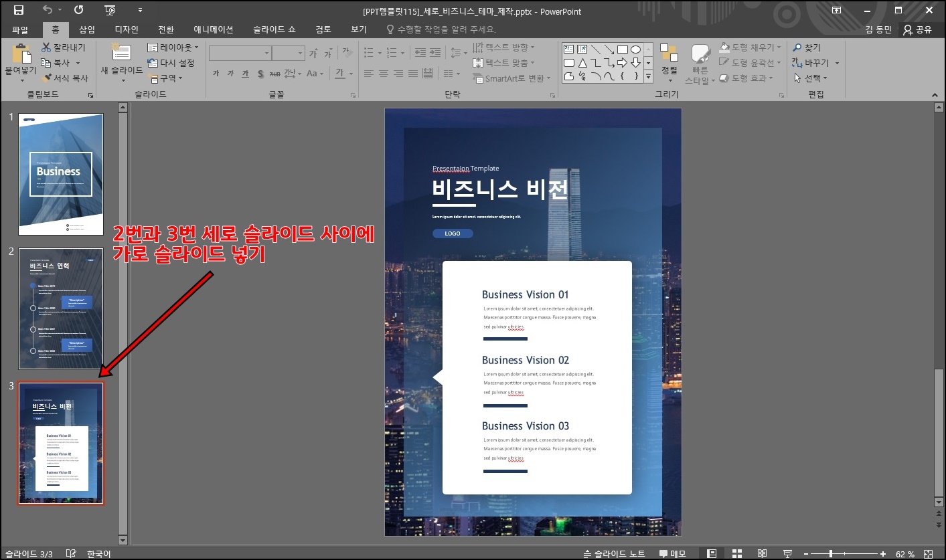Click the 공유 share button
The width and height of the screenshot is (946, 560).
tap(917, 29)
